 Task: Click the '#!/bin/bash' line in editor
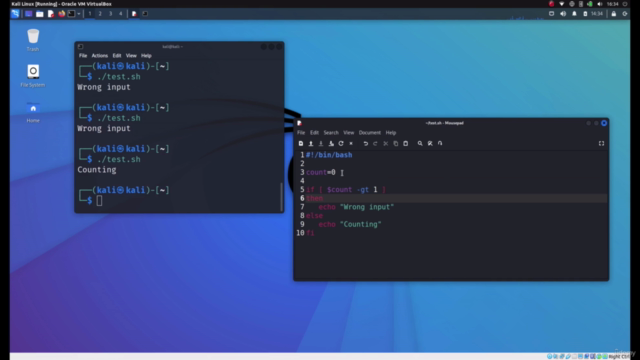329,155
